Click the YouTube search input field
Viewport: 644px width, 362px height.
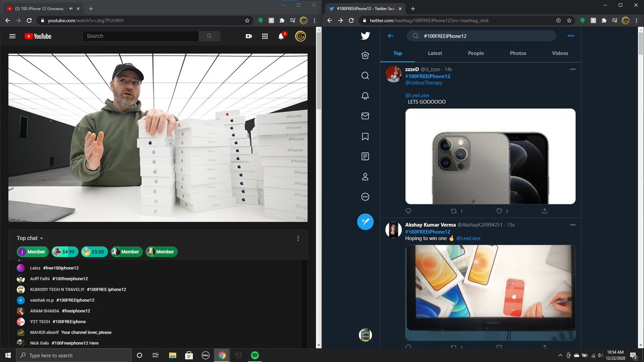(x=141, y=36)
